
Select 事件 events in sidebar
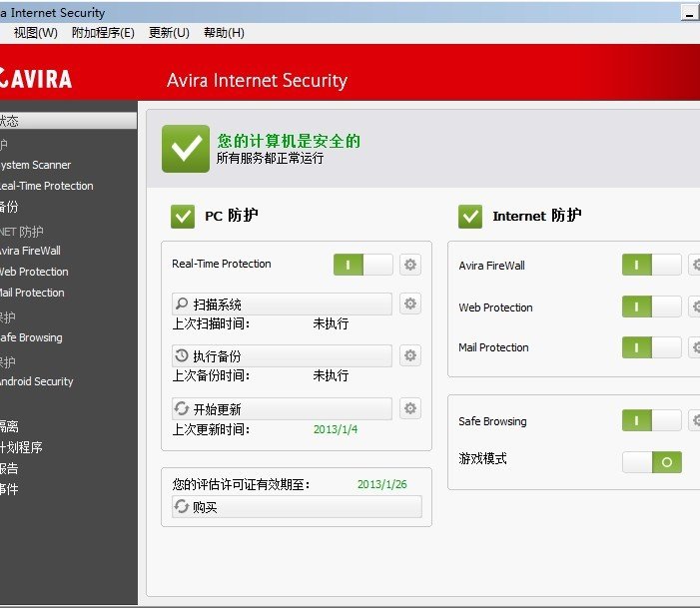(x=9, y=489)
